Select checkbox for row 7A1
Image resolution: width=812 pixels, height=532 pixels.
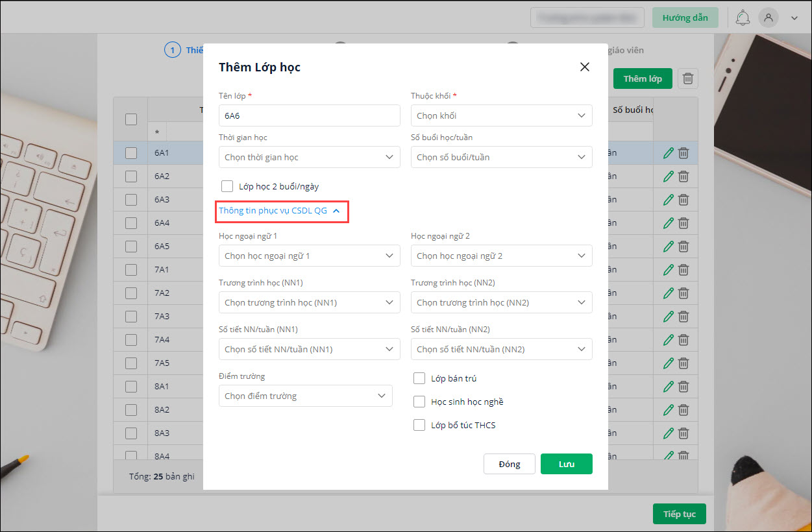131,270
